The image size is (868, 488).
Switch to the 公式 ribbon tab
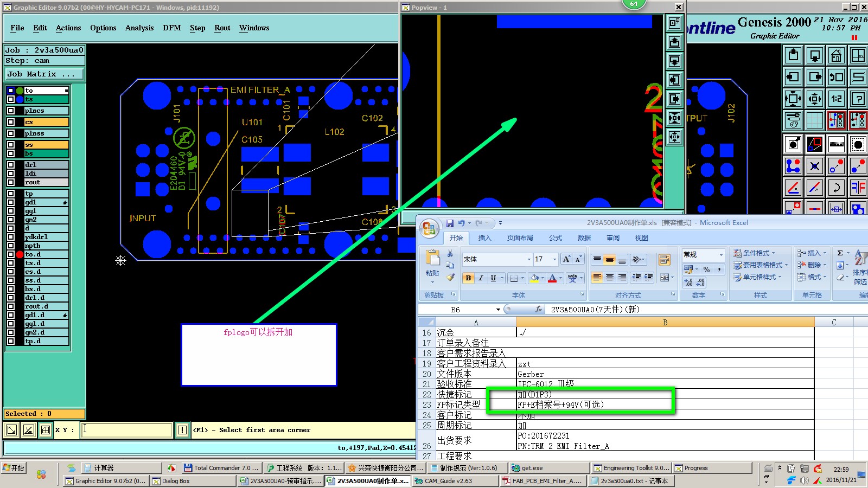556,238
